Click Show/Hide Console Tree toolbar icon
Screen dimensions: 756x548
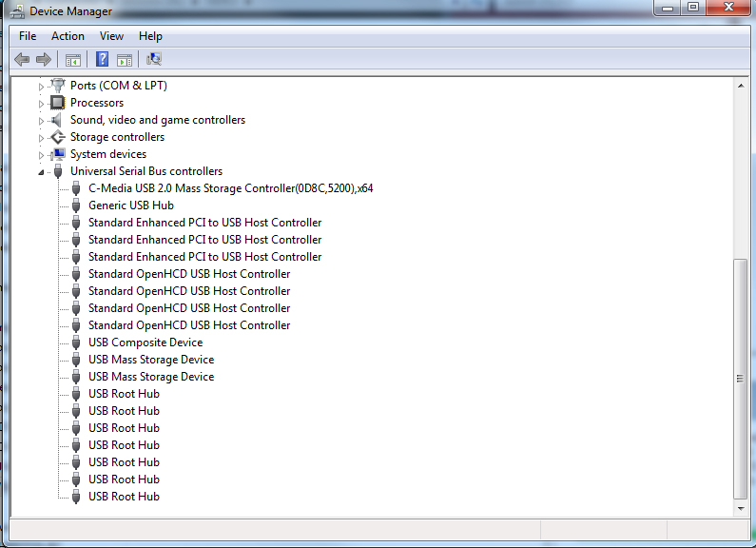pos(73,60)
